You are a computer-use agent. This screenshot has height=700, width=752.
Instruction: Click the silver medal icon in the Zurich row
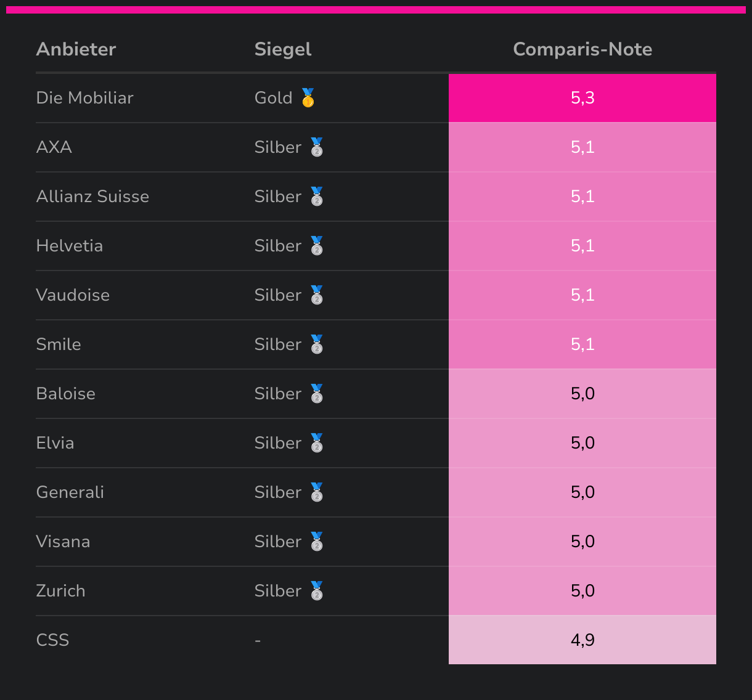[x=317, y=591]
